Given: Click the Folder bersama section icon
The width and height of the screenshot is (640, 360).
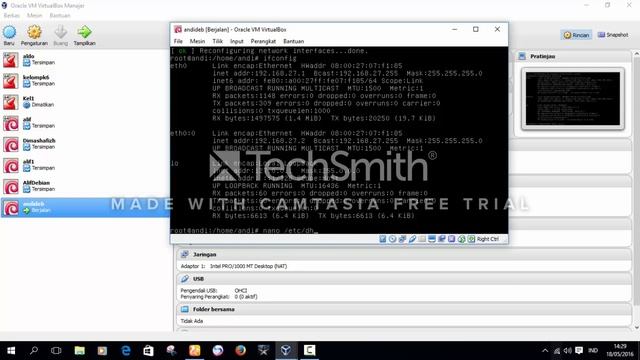Looking at the screenshot, I should [184, 309].
